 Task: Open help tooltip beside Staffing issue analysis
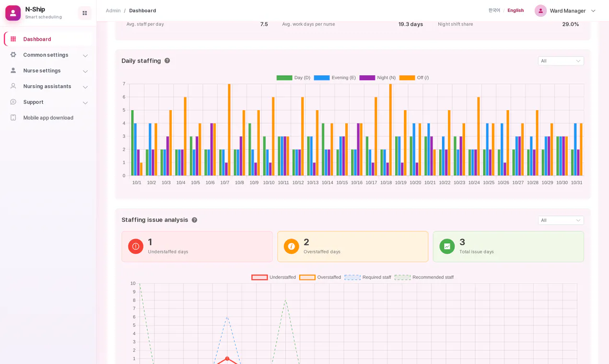click(194, 220)
